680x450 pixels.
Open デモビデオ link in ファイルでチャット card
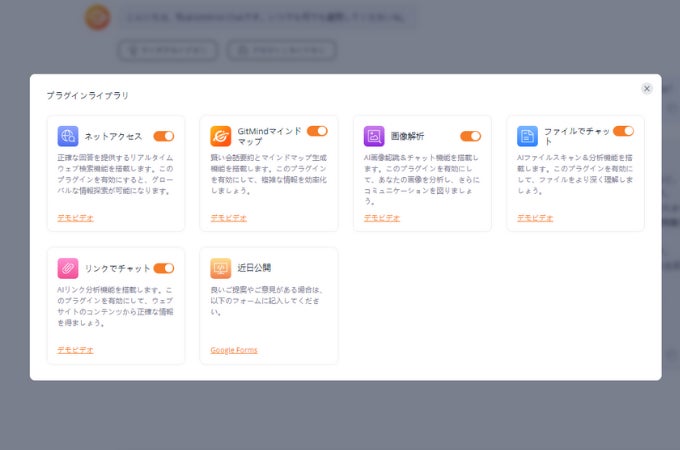[x=535, y=218]
